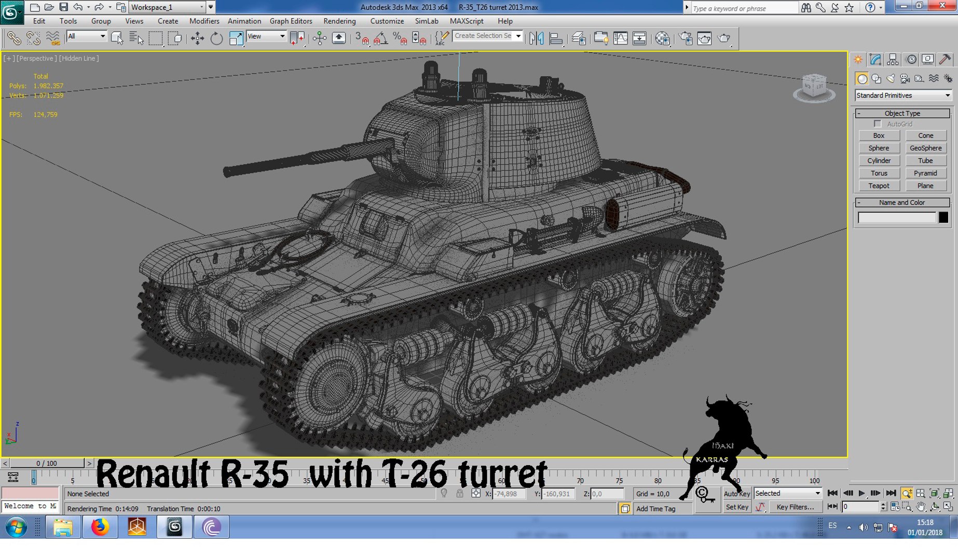Viewport: 958px width, 560px height.
Task: Toggle 3D Snaps
Action: (x=362, y=38)
